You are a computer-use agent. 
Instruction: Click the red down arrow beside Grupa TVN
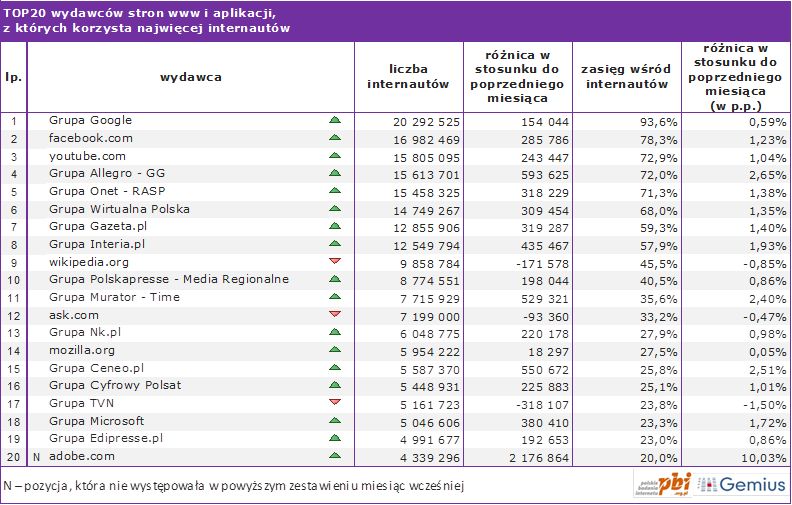coord(335,402)
